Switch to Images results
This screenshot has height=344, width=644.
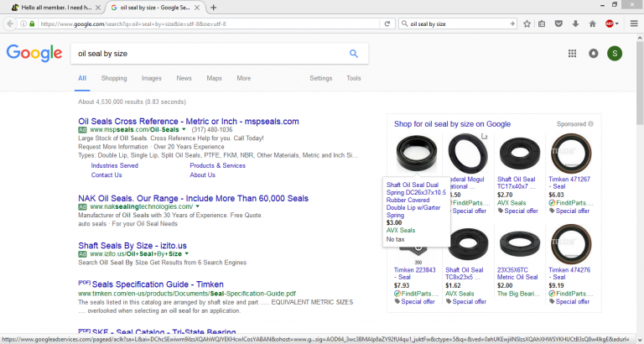152,78
